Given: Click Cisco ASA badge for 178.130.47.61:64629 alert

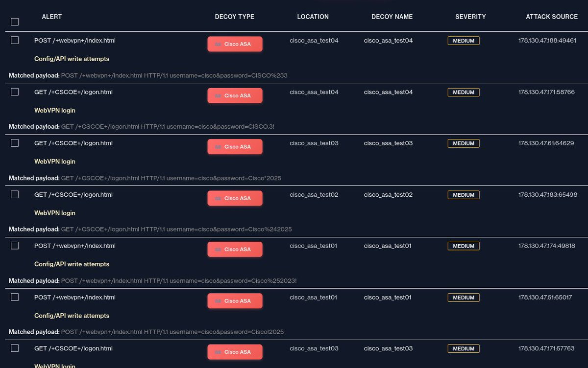Looking at the screenshot, I should click(x=235, y=147).
